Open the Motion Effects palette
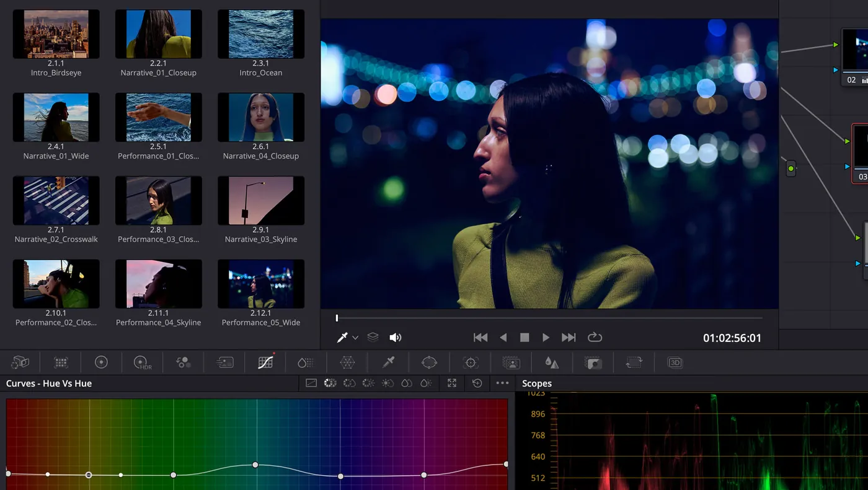 [x=224, y=362]
